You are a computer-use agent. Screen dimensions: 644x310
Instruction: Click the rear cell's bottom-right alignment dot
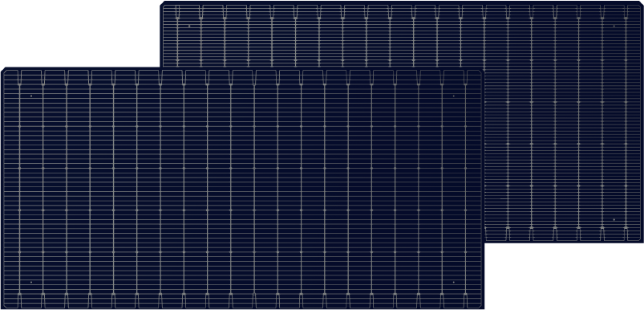click(614, 219)
